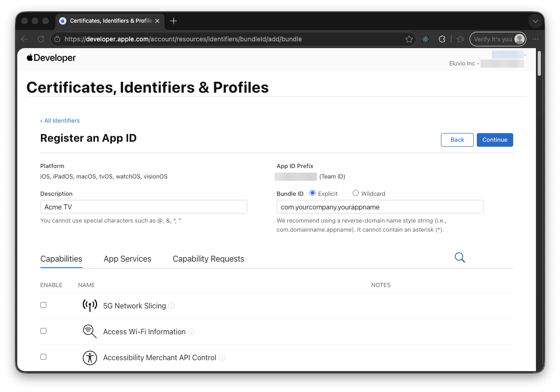
Task: Click the 5G Network Slicing label
Action: coord(135,306)
